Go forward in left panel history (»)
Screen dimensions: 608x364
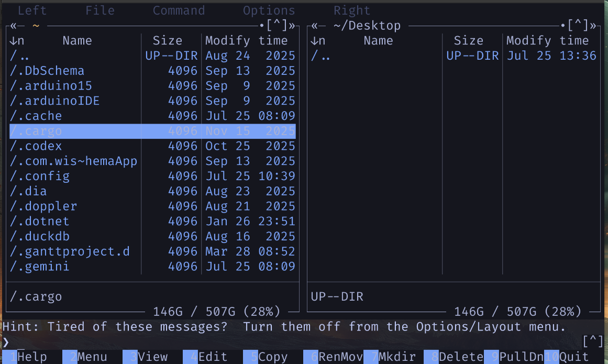[292, 26]
